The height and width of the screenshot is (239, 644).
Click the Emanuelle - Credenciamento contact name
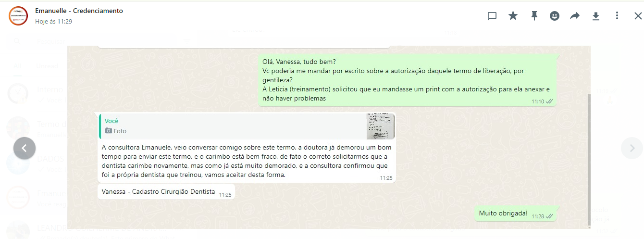coord(79,11)
